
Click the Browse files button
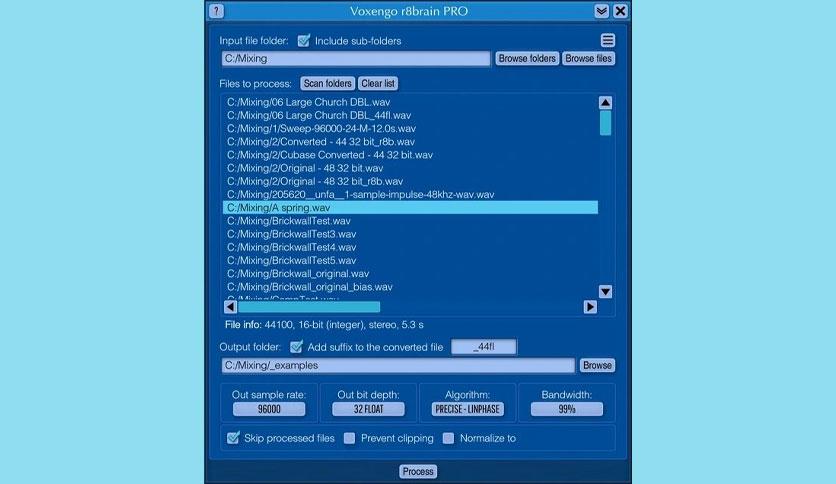point(588,58)
